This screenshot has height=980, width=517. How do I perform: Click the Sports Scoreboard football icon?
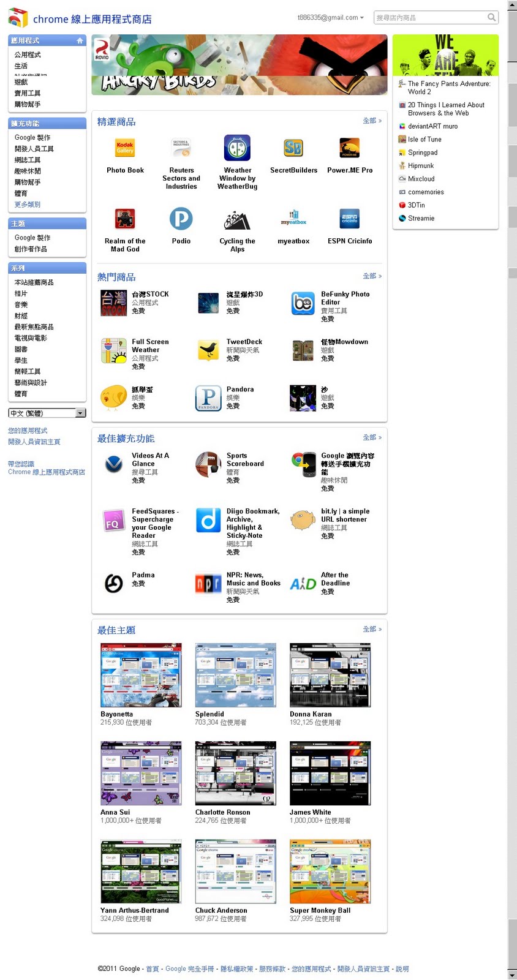click(208, 464)
